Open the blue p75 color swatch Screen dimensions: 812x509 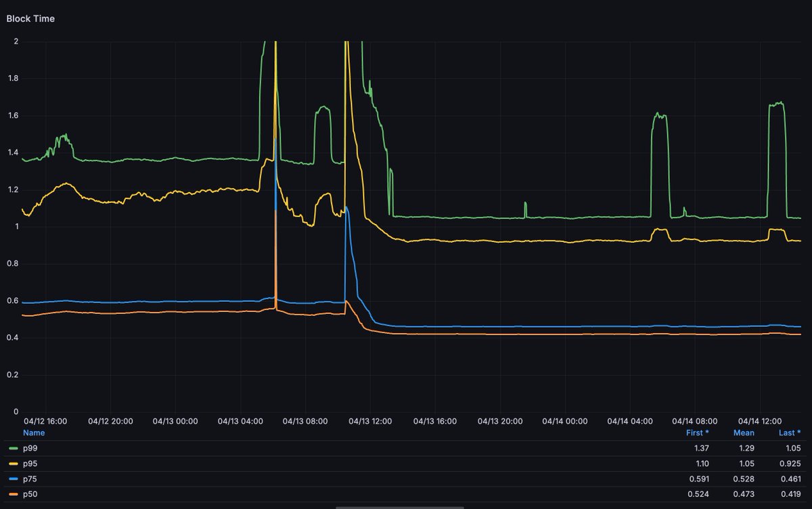(14, 480)
